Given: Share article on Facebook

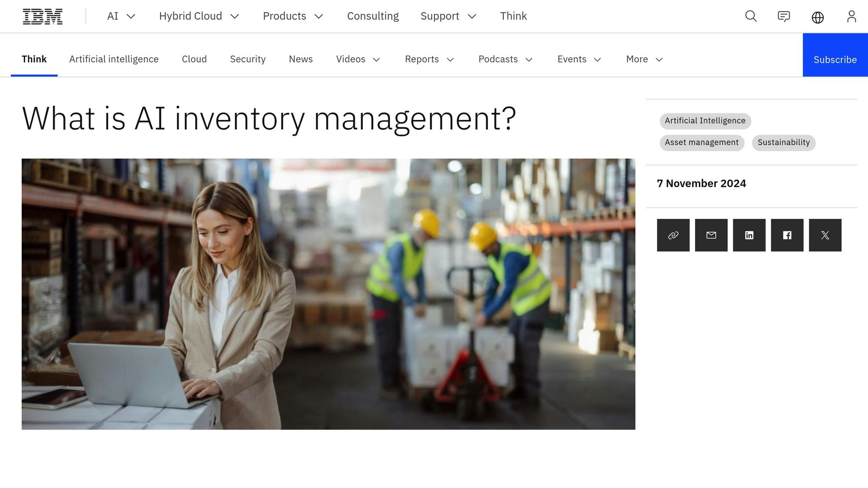Looking at the screenshot, I should [x=787, y=235].
